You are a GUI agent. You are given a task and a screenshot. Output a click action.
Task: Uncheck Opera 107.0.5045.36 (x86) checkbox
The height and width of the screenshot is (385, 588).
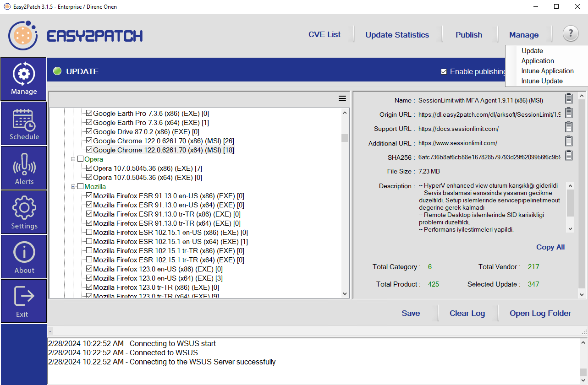(x=89, y=168)
